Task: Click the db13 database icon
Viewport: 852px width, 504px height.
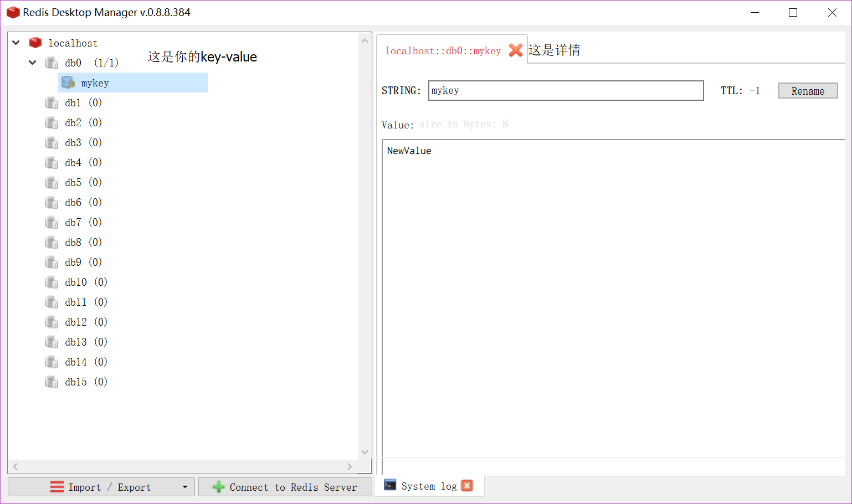Action: pyautogui.click(x=52, y=342)
